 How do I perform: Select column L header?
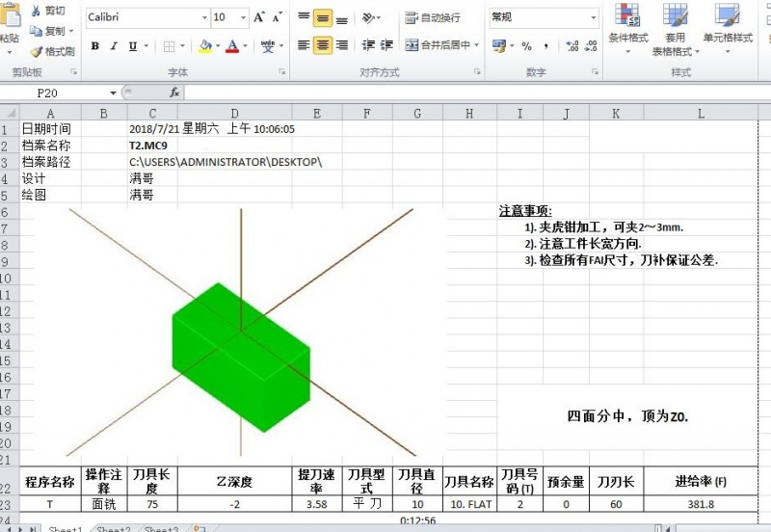[701, 114]
